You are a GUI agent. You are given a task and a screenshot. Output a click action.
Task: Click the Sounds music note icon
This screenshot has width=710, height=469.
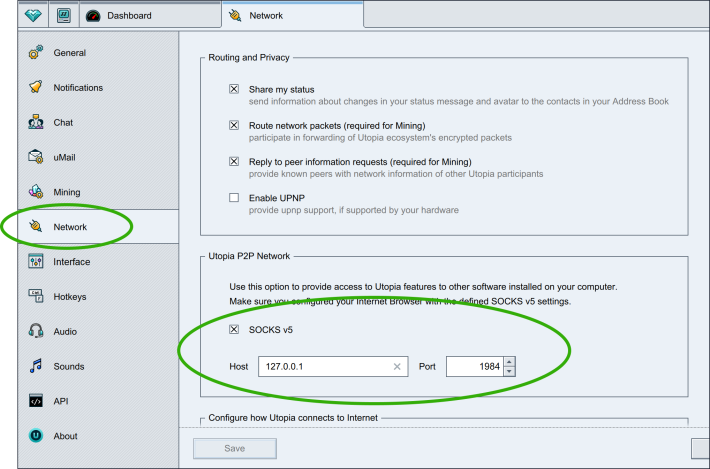click(x=35, y=366)
